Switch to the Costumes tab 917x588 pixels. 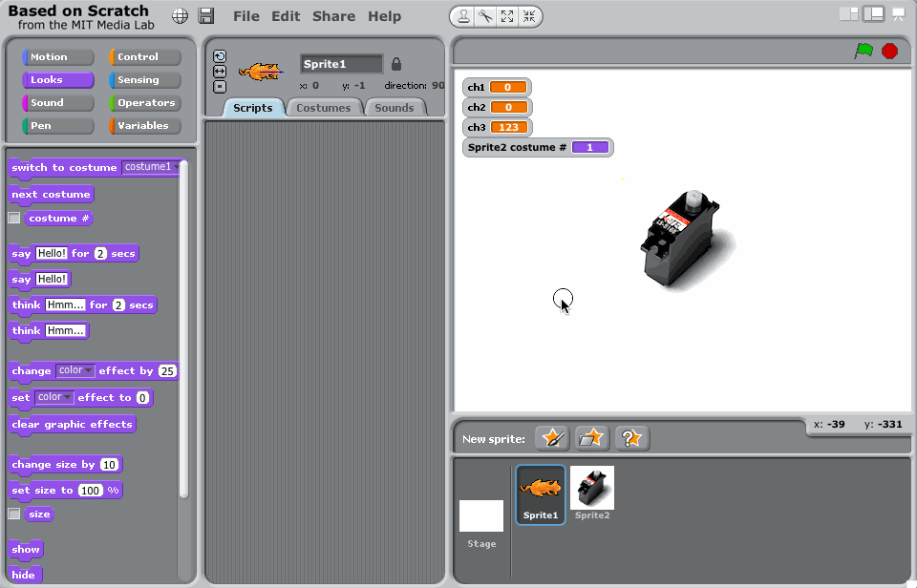point(324,108)
